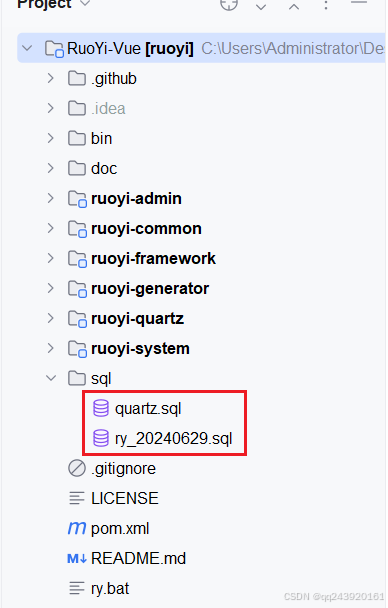Click the Expand Selected down-arrow icon
This screenshot has width=388, height=608.
point(261,7)
